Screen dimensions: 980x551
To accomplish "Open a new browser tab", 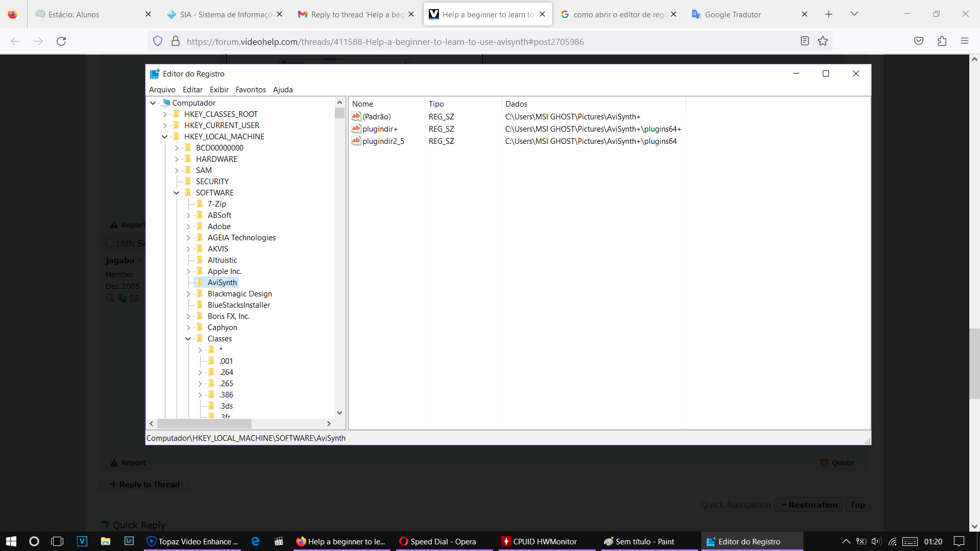I will coord(828,14).
